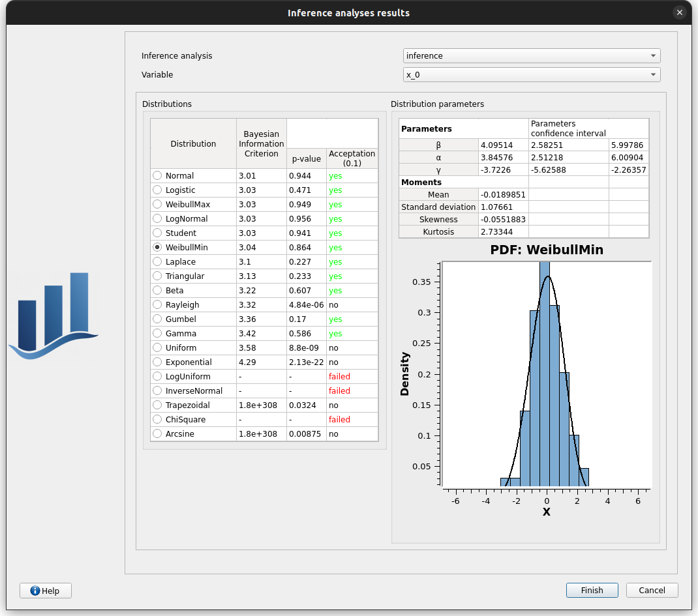Click the Bayesian Information Criterion column header
The height and width of the screenshot is (616, 698).
pyautogui.click(x=261, y=143)
